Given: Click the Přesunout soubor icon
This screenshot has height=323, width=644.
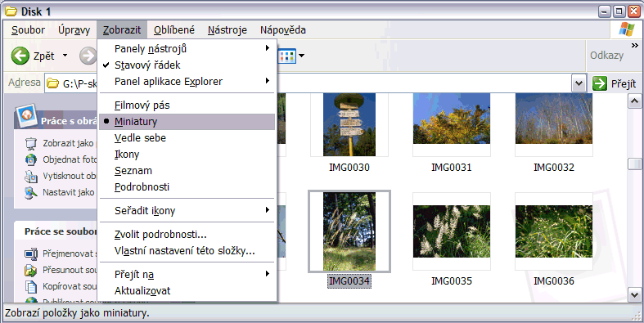Looking at the screenshot, I should [31, 270].
